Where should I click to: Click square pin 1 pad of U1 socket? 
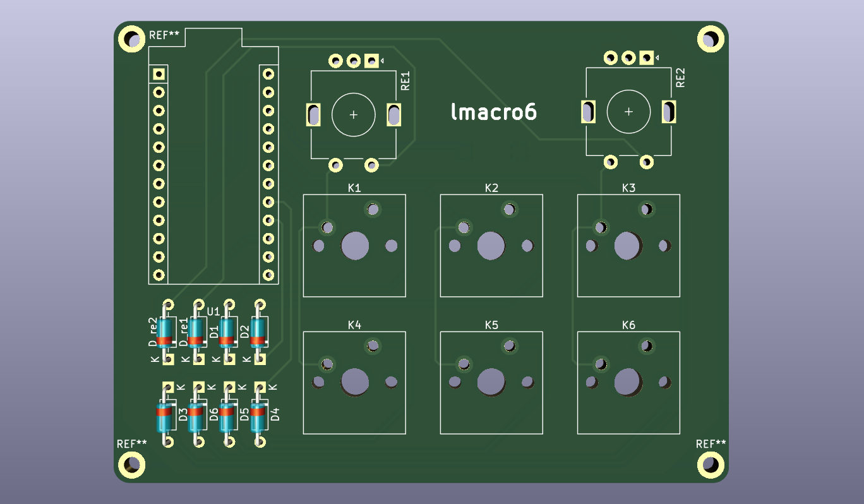(159, 74)
